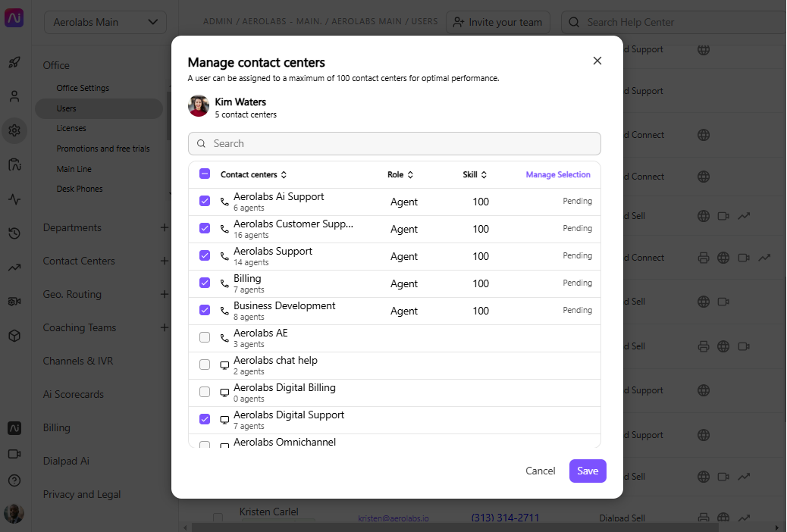Screen dimensions: 787x532
Task: Click Manage Selection link
Action: pyautogui.click(x=557, y=174)
